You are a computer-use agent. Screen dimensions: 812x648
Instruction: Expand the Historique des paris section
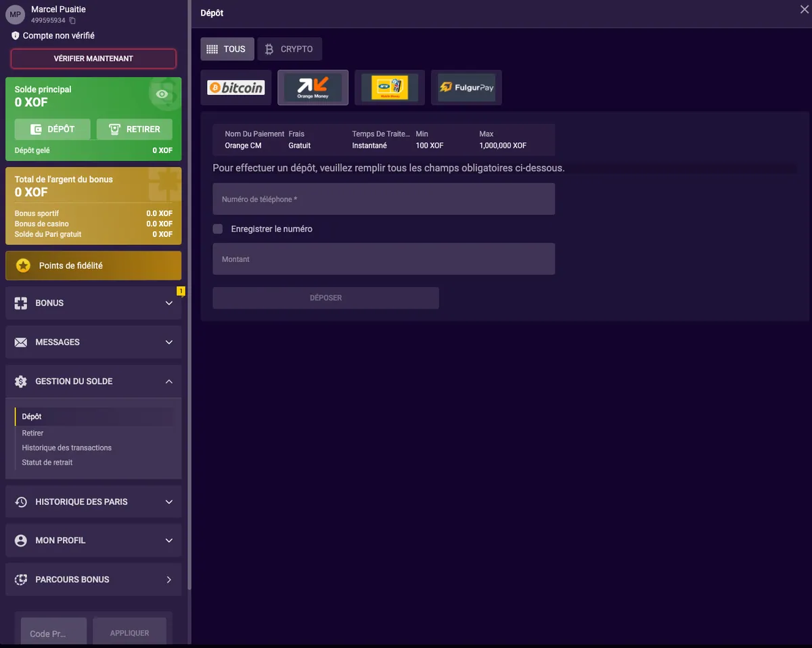pyautogui.click(x=169, y=502)
